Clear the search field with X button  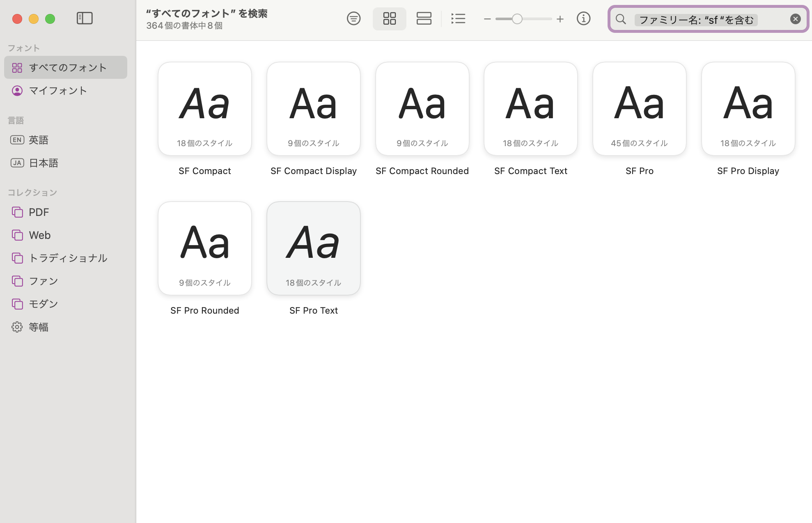[795, 18]
